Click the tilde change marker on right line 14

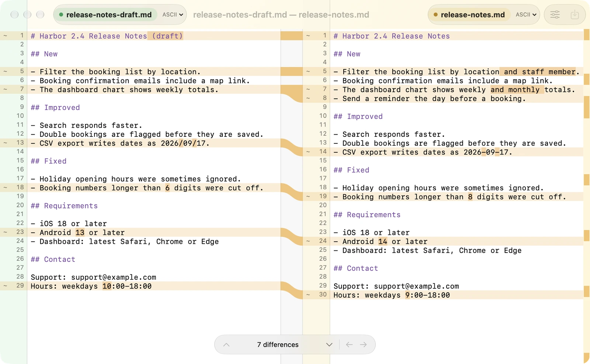pos(308,152)
